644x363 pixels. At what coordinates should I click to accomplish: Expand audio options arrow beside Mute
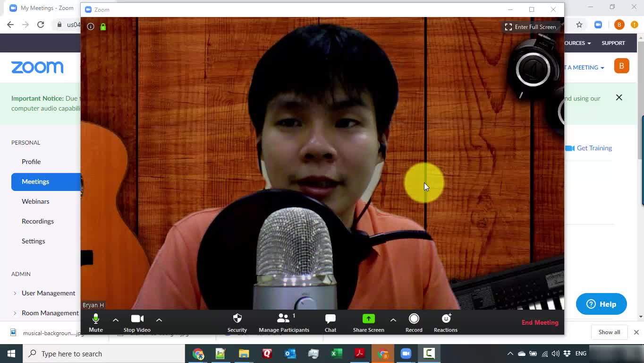(x=116, y=320)
